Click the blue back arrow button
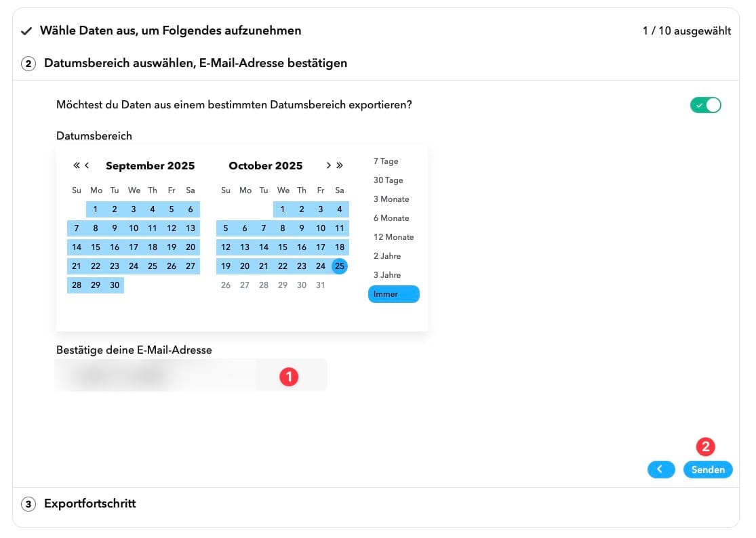Image resolution: width=756 pixels, height=538 pixels. (660, 470)
